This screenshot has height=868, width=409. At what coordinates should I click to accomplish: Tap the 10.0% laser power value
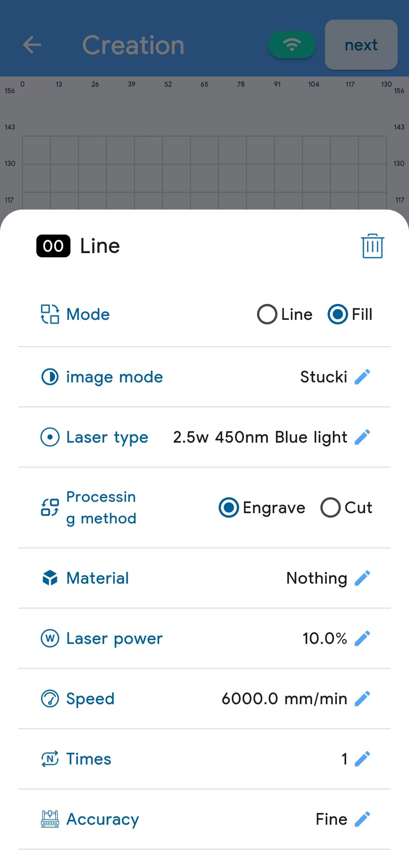click(x=325, y=639)
